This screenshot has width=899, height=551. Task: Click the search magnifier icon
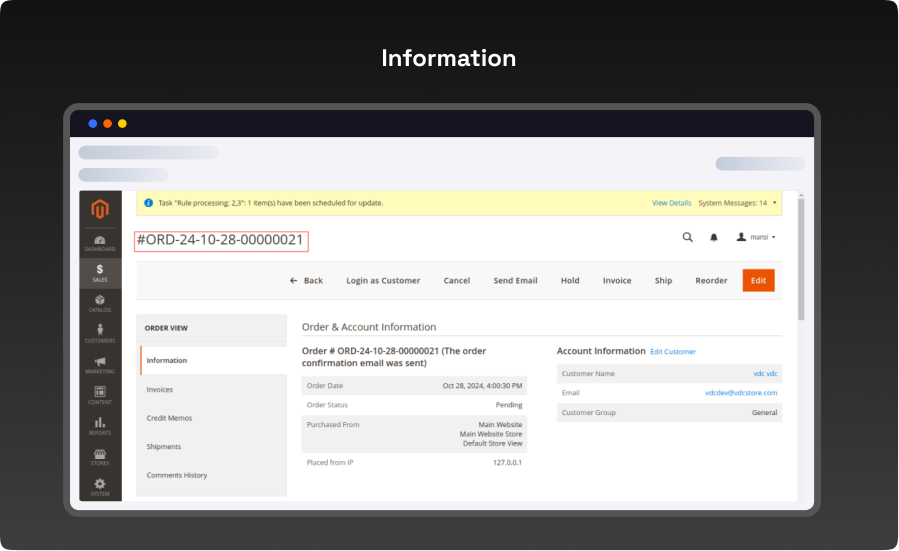point(687,237)
